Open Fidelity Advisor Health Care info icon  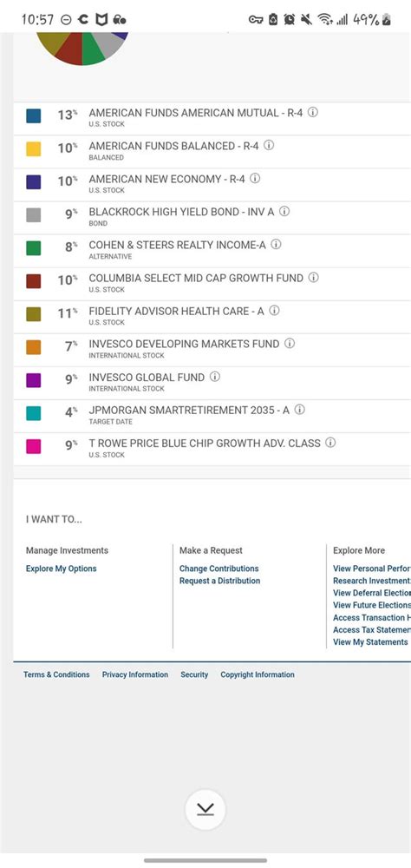[274, 311]
